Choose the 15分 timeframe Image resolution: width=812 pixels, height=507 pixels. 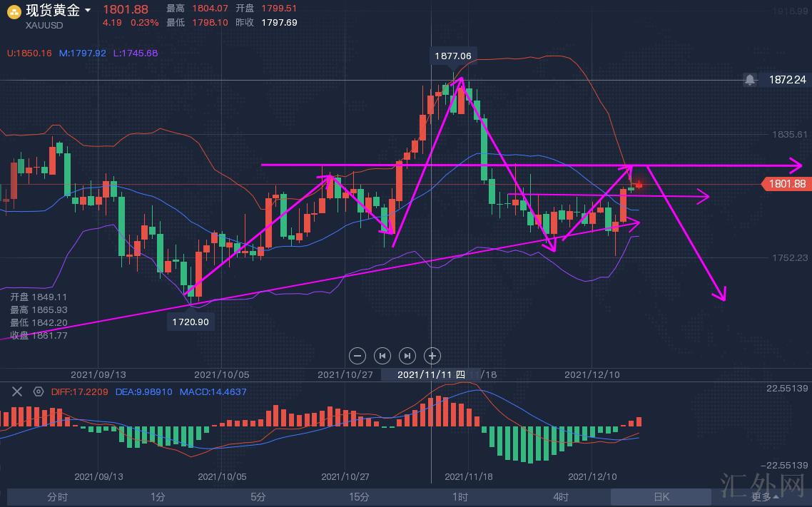[359, 497]
